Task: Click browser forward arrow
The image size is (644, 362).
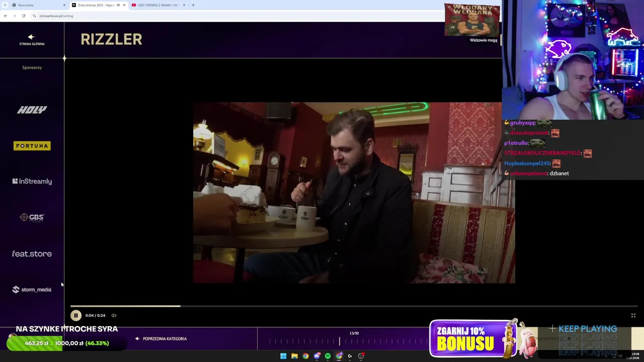Action: click(14, 16)
